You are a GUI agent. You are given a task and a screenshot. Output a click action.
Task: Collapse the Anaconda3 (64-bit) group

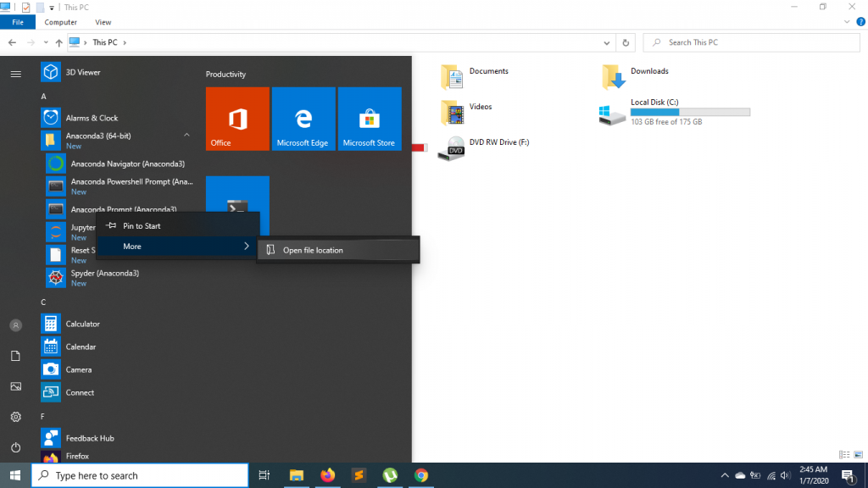coord(186,135)
